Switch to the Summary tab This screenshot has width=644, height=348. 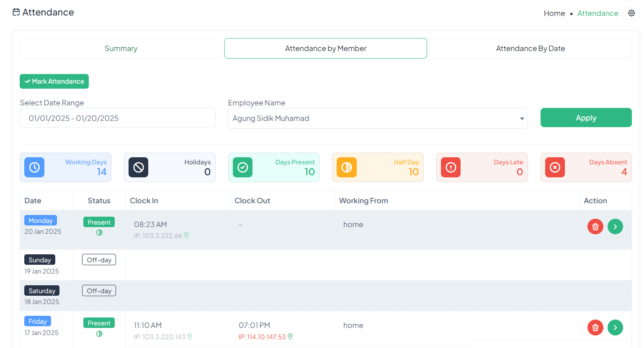click(121, 49)
